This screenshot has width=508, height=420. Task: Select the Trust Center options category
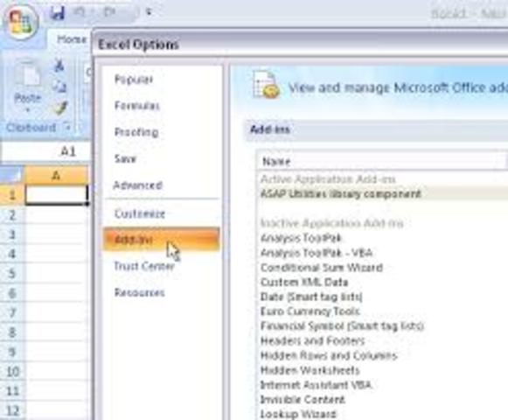[x=144, y=266]
